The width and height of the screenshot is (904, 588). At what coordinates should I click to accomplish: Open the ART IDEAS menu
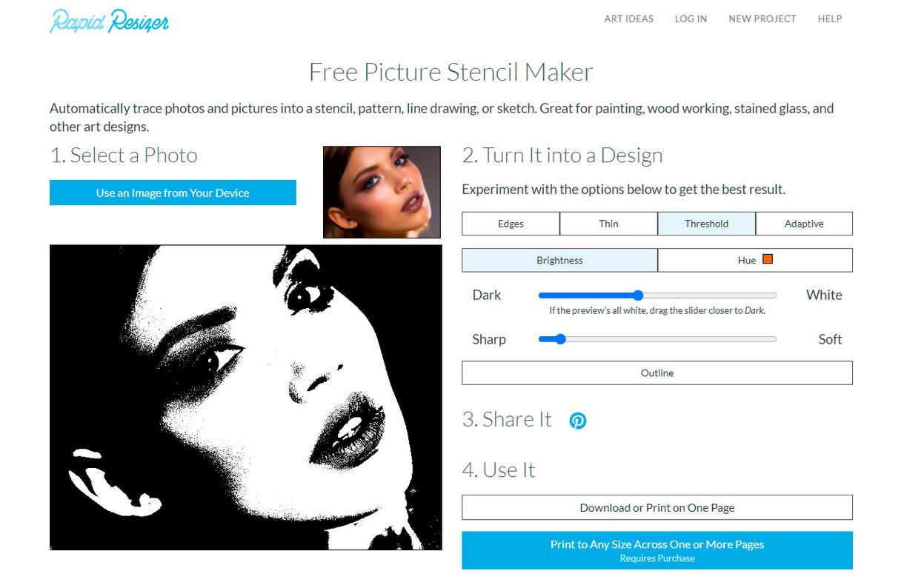click(x=629, y=19)
